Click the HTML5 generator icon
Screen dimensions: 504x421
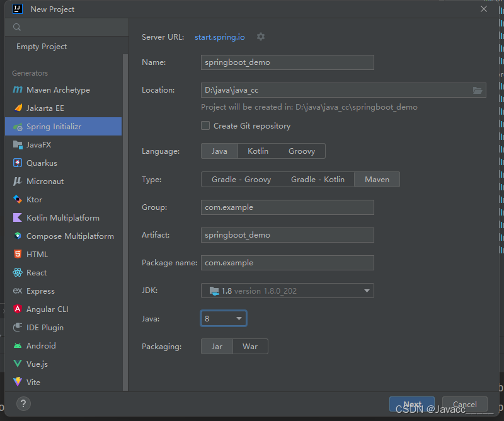pyautogui.click(x=18, y=254)
